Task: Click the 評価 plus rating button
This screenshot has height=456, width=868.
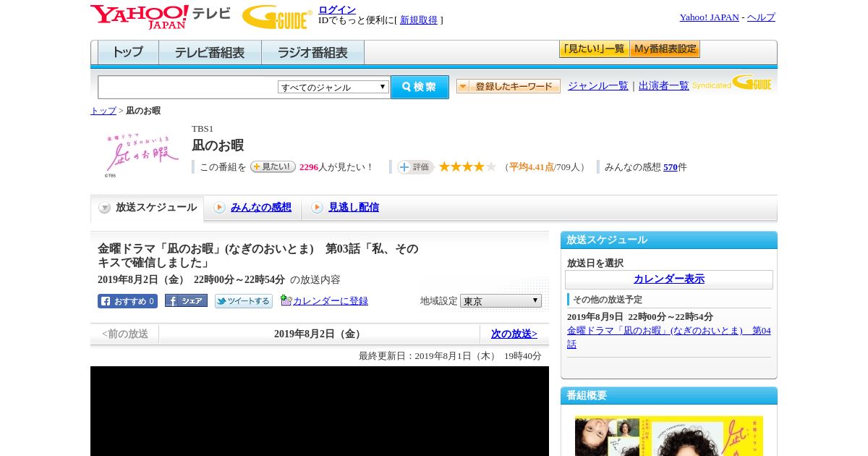Action: pos(415,167)
